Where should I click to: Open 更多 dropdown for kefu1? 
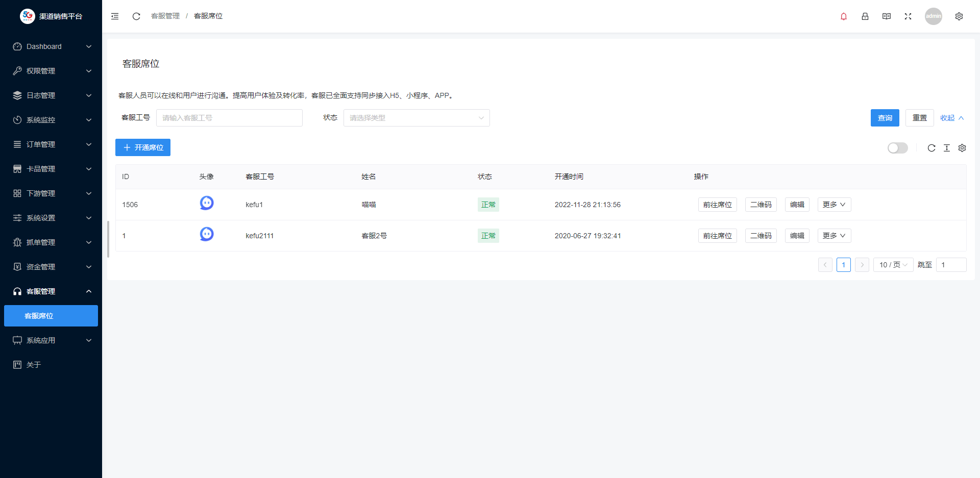pyautogui.click(x=834, y=205)
